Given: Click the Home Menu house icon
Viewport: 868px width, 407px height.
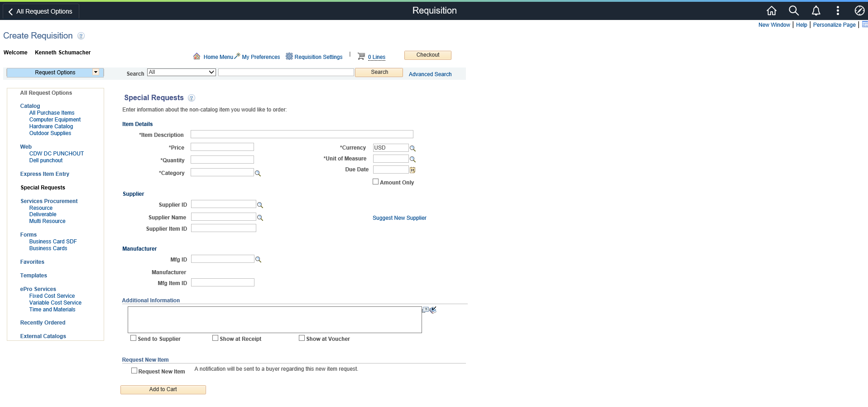Looking at the screenshot, I should 197,56.
